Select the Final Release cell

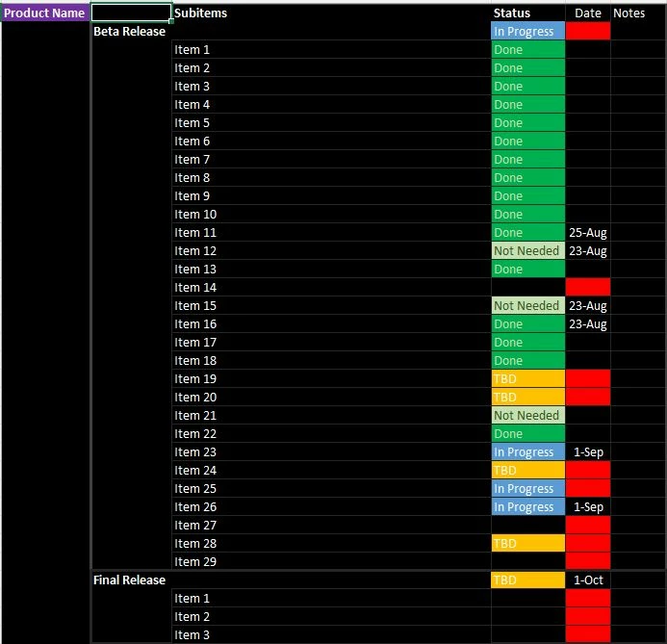coord(132,580)
